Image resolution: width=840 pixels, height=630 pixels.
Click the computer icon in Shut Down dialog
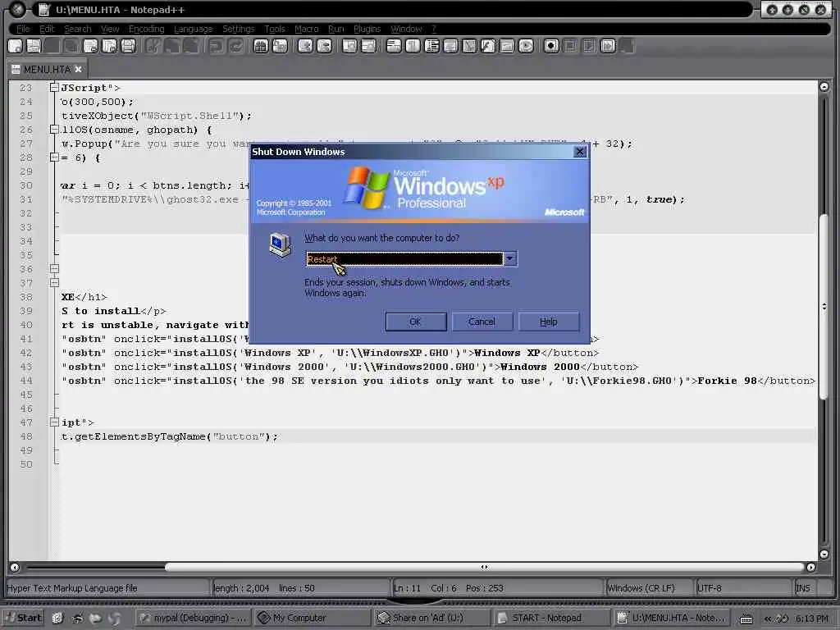click(281, 245)
